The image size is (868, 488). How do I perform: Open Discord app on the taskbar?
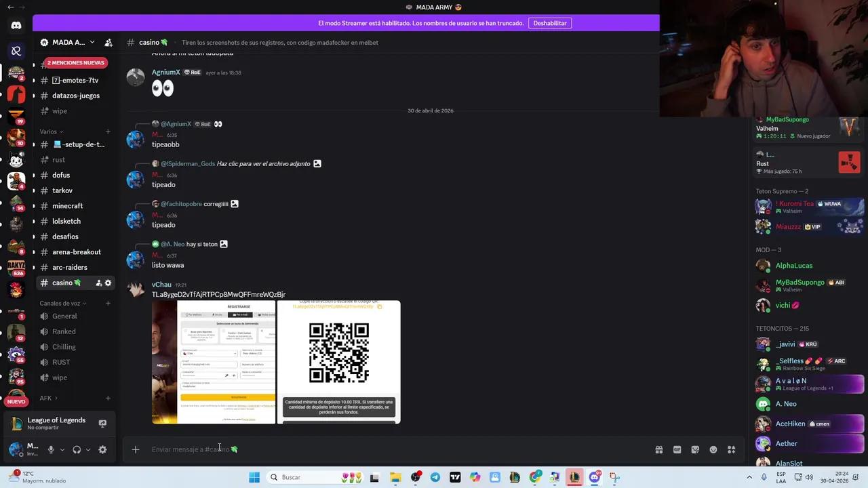point(595,477)
